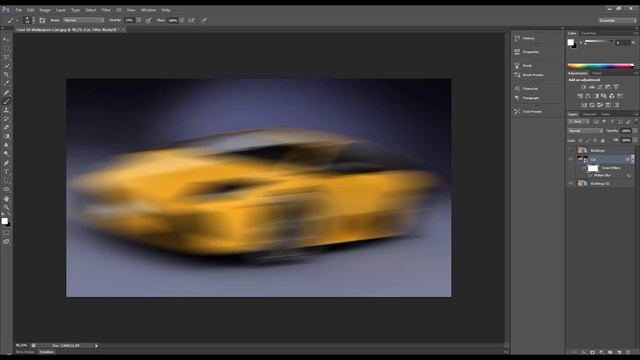Select the Eyedropper tool
Image resolution: width=640 pixels, height=360 pixels.
[x=6, y=83]
